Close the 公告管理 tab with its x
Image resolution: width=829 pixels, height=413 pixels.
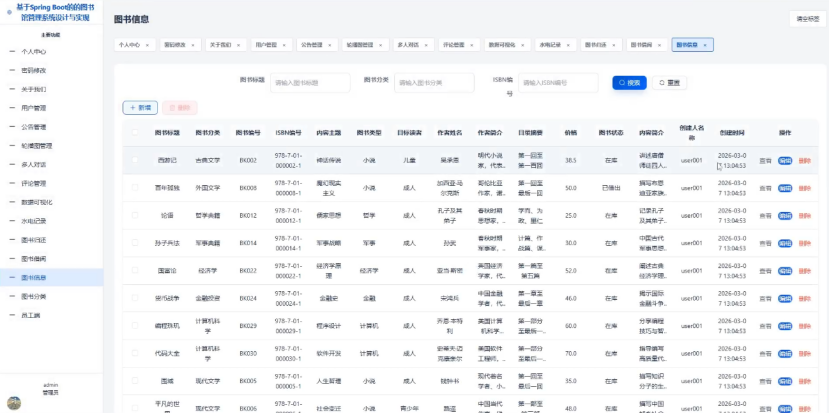(x=329, y=45)
